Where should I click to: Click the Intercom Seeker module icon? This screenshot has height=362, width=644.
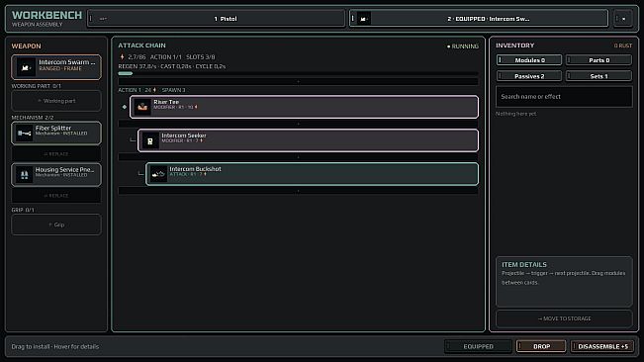point(150,140)
